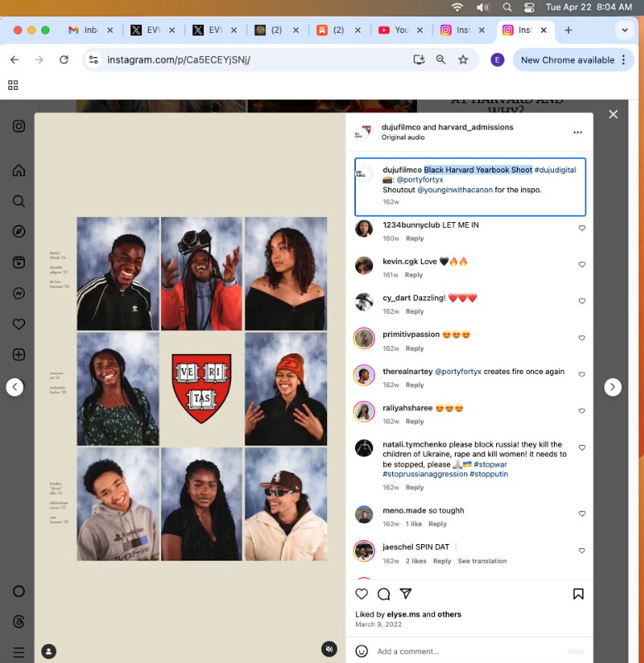The image size is (644, 663).
Task: Open harvard_admissions profile in header
Action: pyautogui.click(x=476, y=127)
